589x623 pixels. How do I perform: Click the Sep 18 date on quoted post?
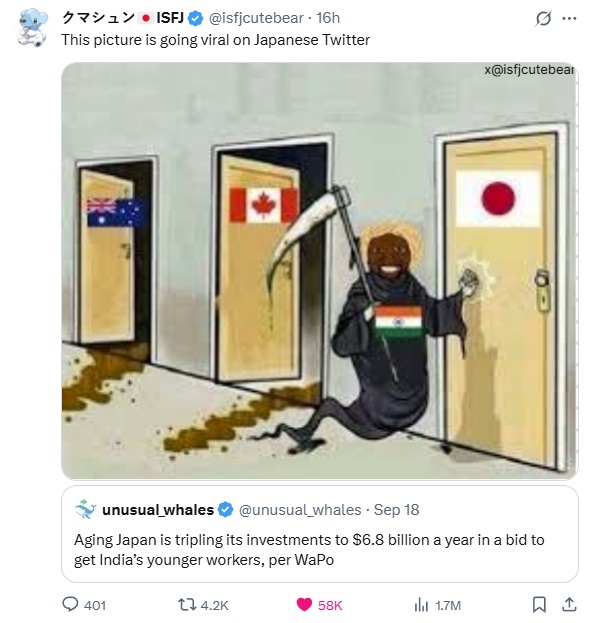(x=397, y=510)
